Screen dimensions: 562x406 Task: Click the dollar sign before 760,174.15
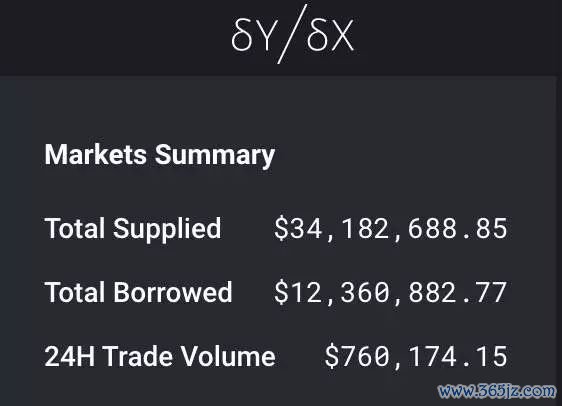click(332, 357)
